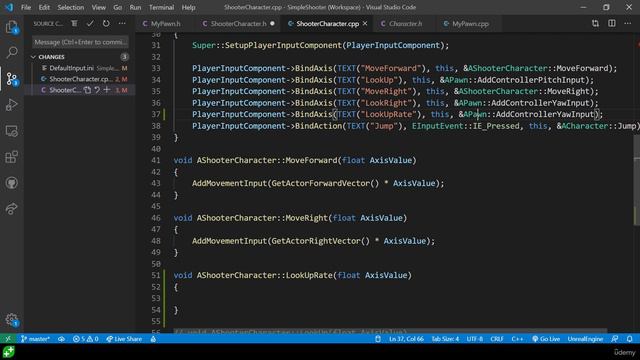Refresh the Source Control panel
The image size is (640, 360).
pyautogui.click(x=106, y=24)
